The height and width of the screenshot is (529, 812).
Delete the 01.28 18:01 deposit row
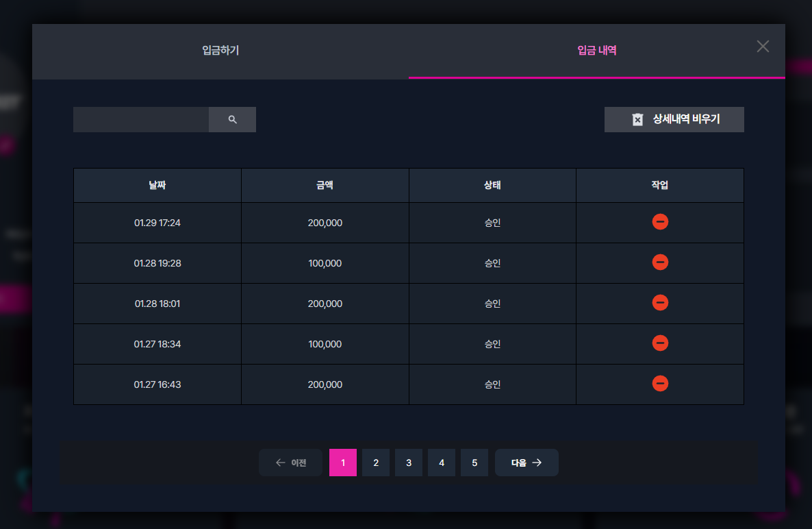(660, 303)
